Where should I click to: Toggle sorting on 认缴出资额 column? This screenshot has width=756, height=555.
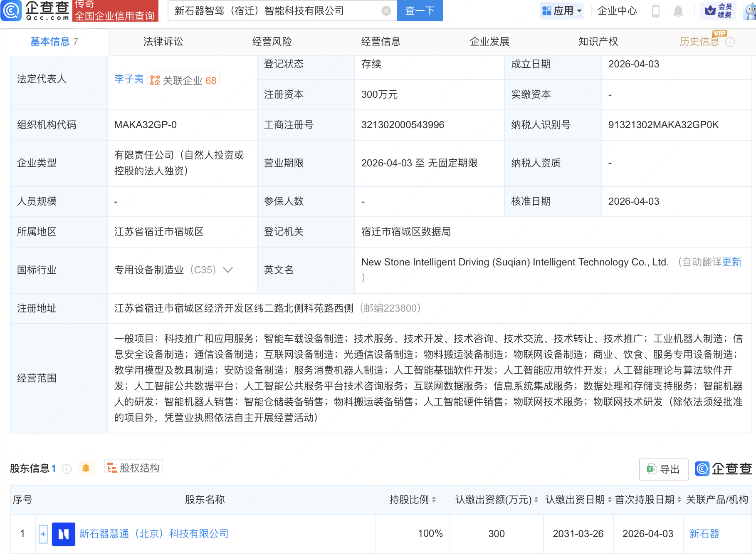(536, 500)
